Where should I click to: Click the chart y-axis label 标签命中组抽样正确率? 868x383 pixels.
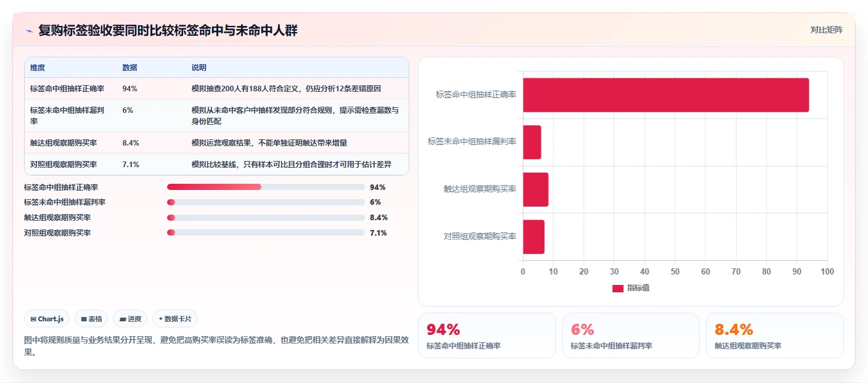(x=476, y=94)
